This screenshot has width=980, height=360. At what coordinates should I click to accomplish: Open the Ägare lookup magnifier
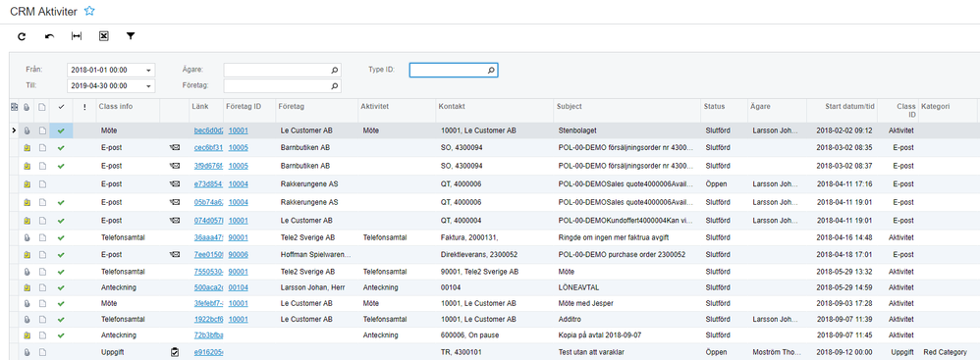pyautogui.click(x=335, y=70)
